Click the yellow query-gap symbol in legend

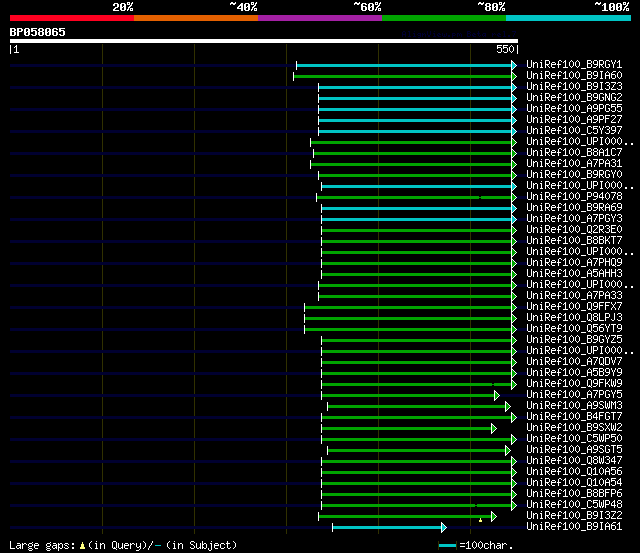click(82, 545)
